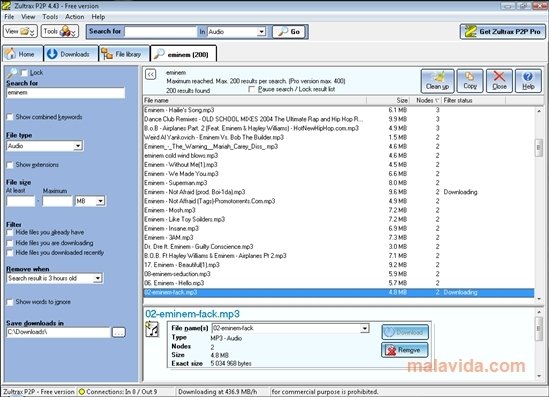Open the Remove when search result dropdown
The image size is (549, 397).
pos(97,278)
